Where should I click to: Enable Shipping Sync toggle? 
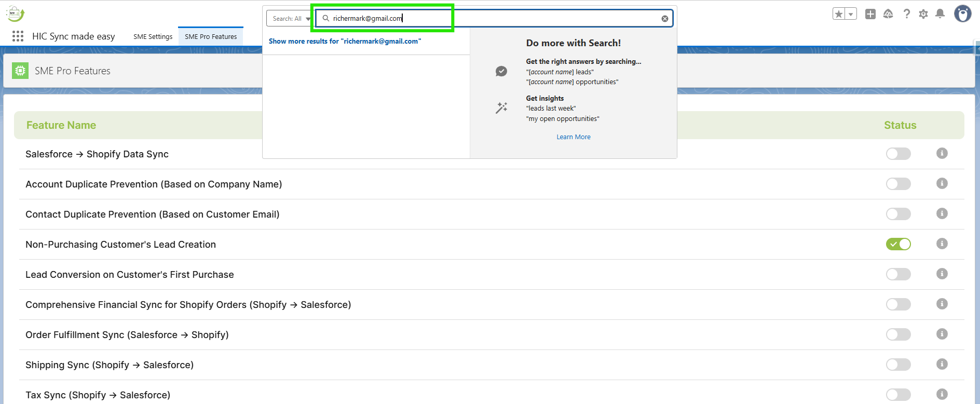(899, 365)
